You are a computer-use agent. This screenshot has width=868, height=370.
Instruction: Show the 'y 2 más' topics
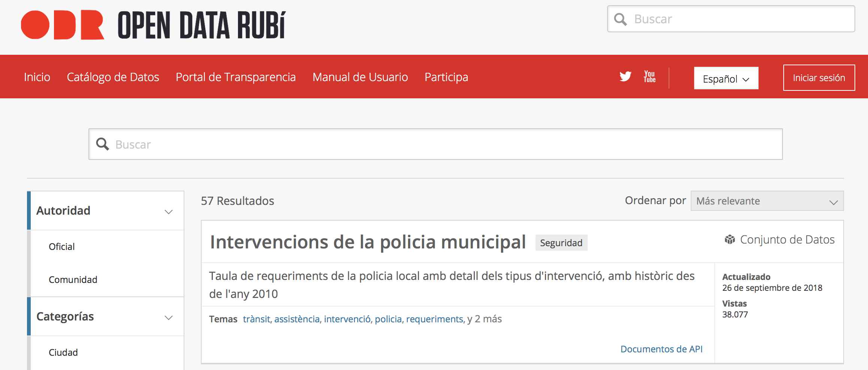click(485, 319)
